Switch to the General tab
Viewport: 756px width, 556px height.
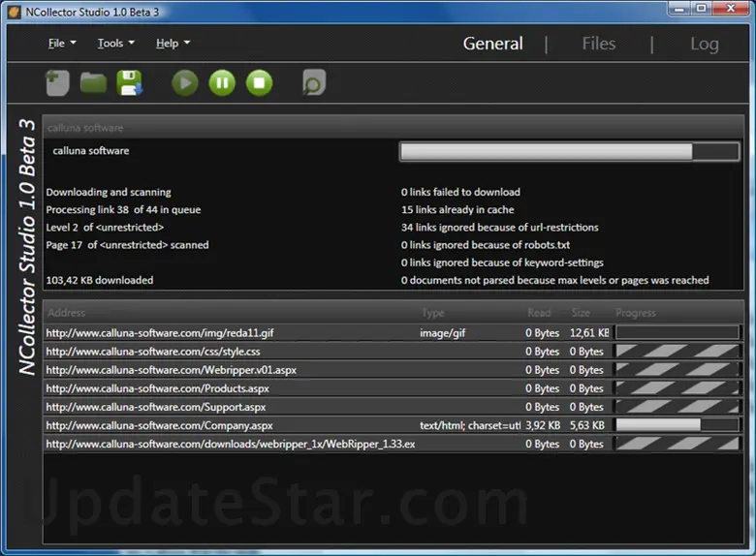tap(492, 44)
